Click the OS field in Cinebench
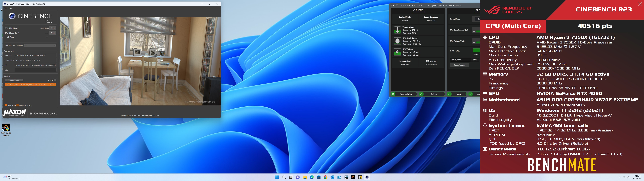Viewport: 644px width, 181px height. tap(35, 65)
